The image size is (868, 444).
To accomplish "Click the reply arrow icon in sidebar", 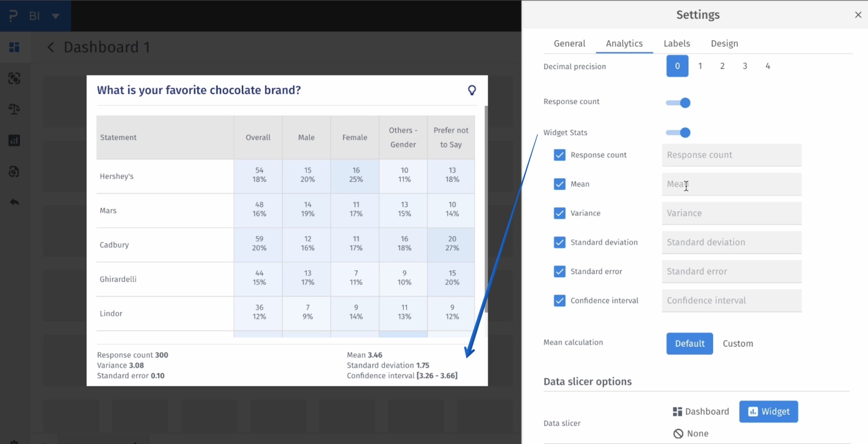I will [14, 202].
